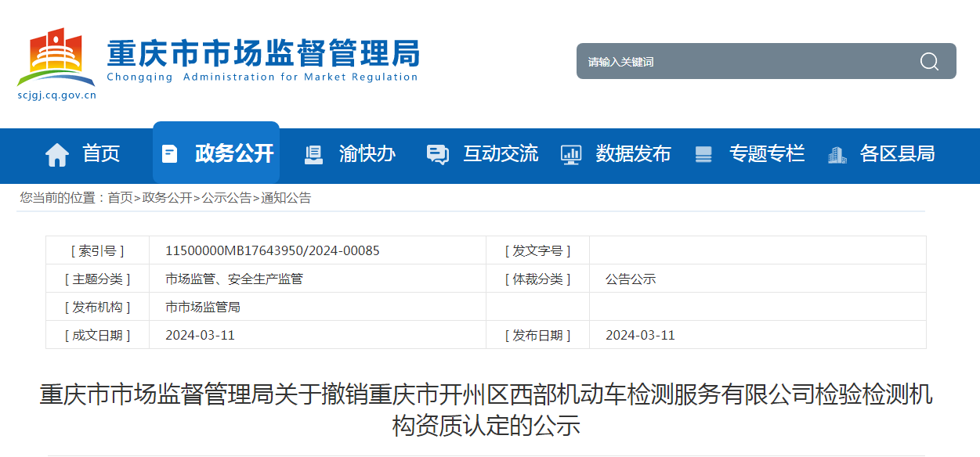Open the 首页 navigation menu
Image resolution: width=980 pixels, height=457 pixels.
coord(101,153)
